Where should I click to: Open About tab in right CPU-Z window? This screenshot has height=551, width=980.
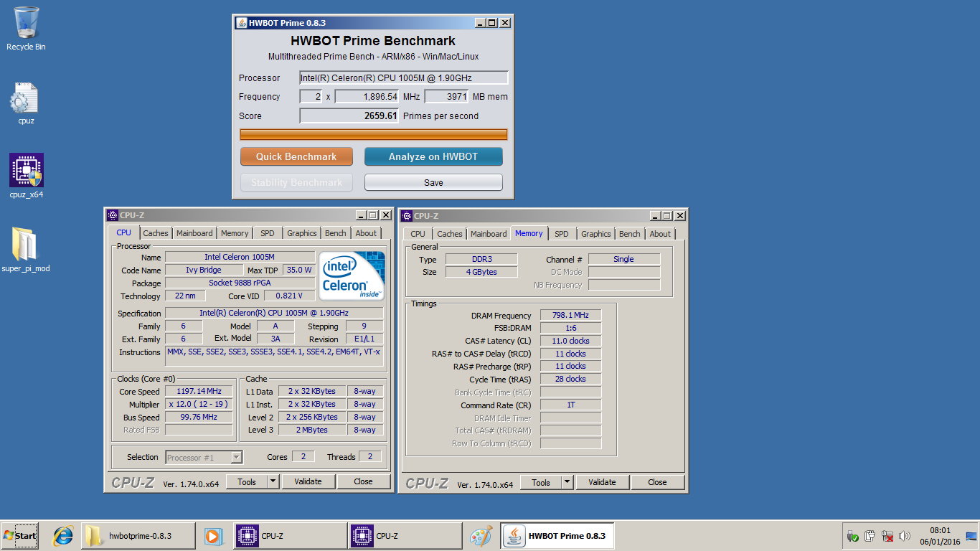(660, 234)
